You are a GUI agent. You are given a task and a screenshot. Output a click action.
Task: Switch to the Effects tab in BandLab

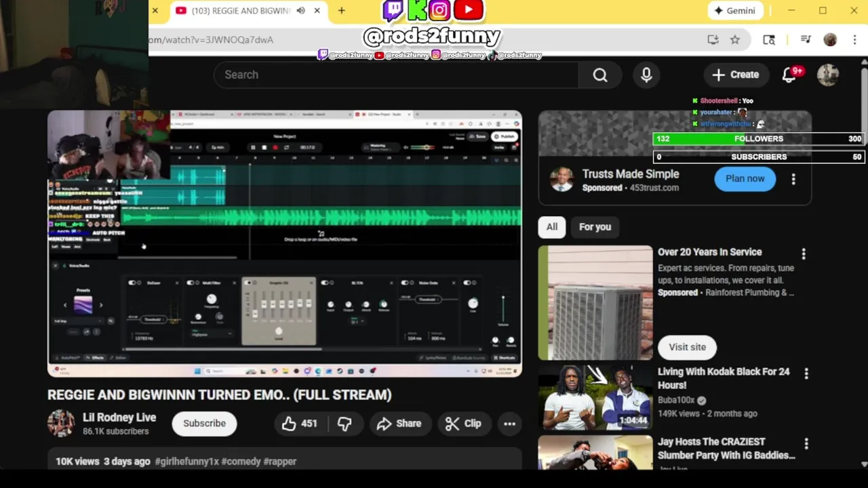(x=96, y=358)
